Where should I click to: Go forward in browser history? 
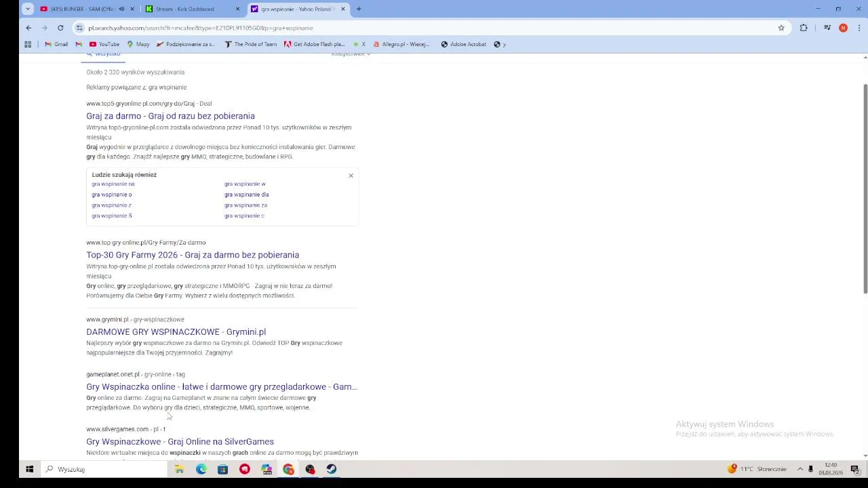coord(45,28)
